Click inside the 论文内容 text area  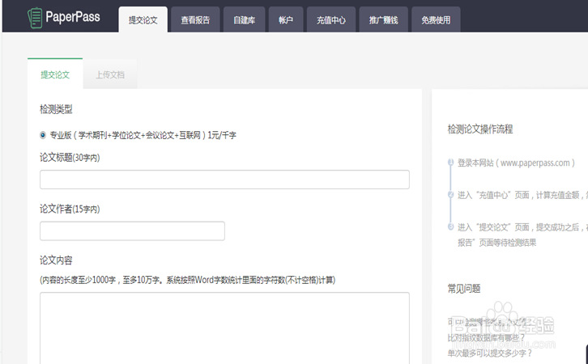[224, 328]
